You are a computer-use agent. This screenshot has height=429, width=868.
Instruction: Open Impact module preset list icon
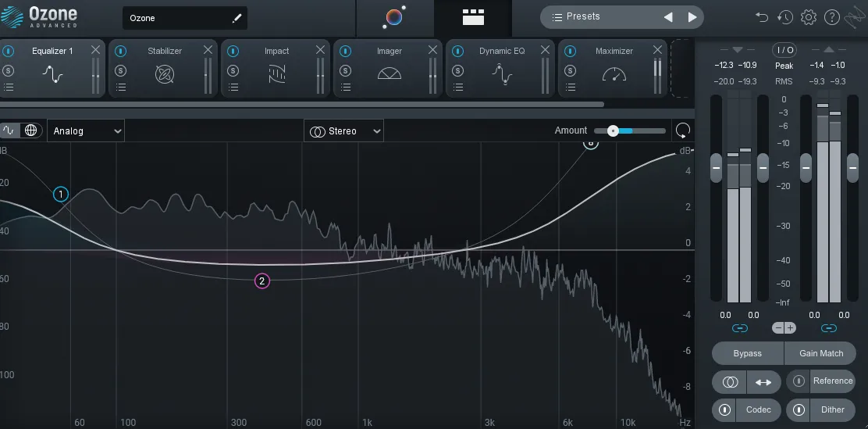(233, 87)
